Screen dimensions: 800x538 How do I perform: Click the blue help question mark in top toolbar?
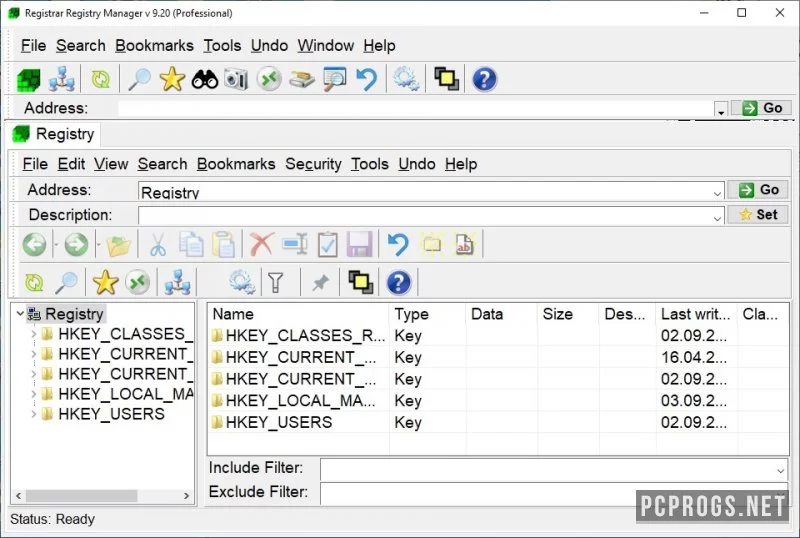[484, 80]
